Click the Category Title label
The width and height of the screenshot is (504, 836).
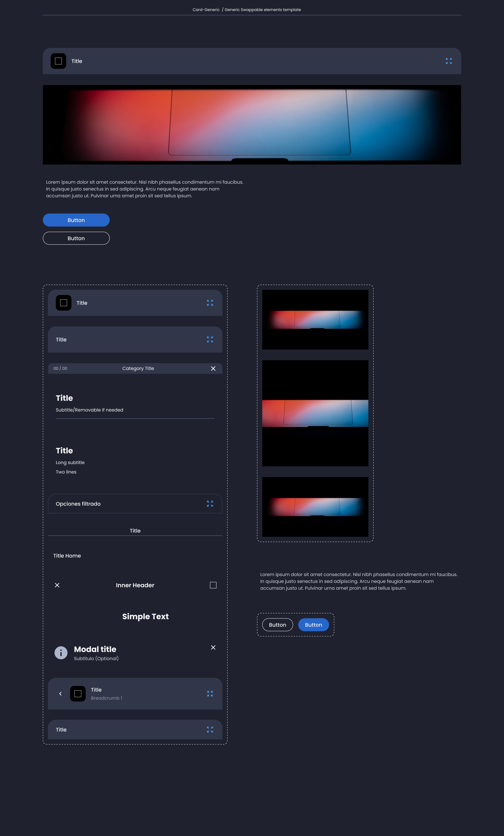(138, 369)
